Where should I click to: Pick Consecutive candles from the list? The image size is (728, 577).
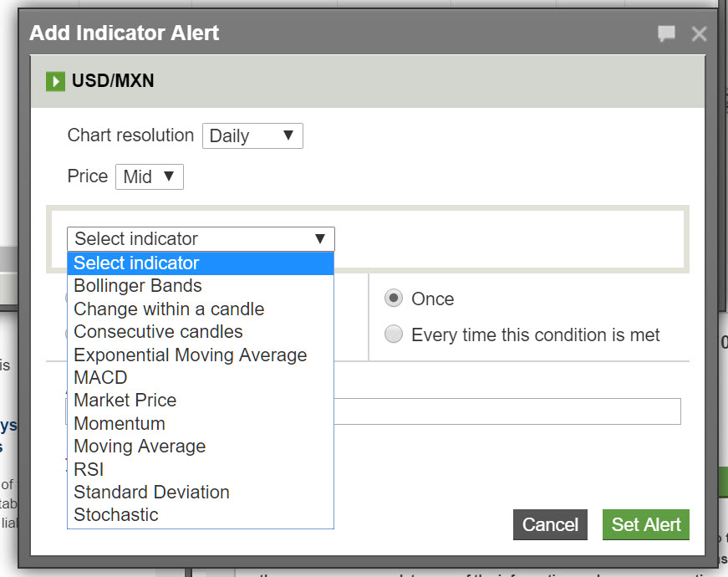click(158, 331)
